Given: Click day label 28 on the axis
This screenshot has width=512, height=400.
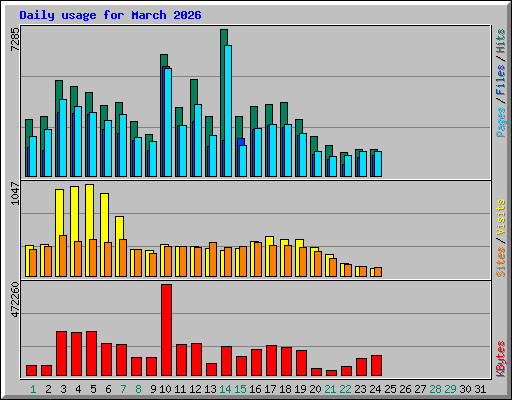Looking at the screenshot, I should (x=435, y=389).
